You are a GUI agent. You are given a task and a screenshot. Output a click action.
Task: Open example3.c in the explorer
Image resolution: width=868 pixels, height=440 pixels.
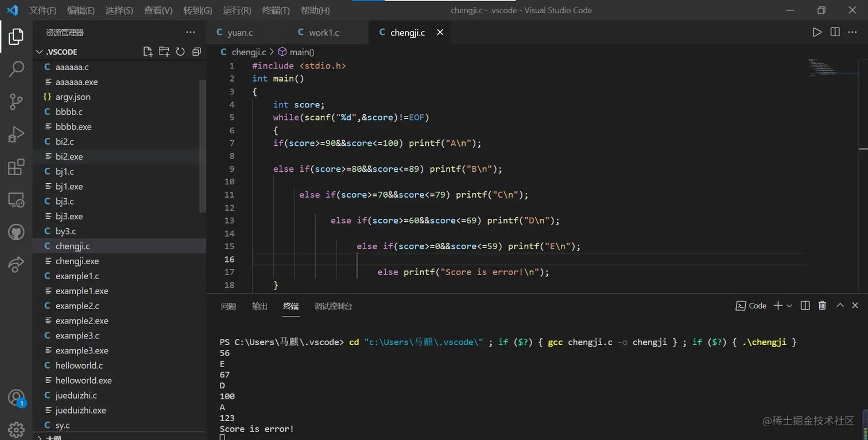click(119, 336)
